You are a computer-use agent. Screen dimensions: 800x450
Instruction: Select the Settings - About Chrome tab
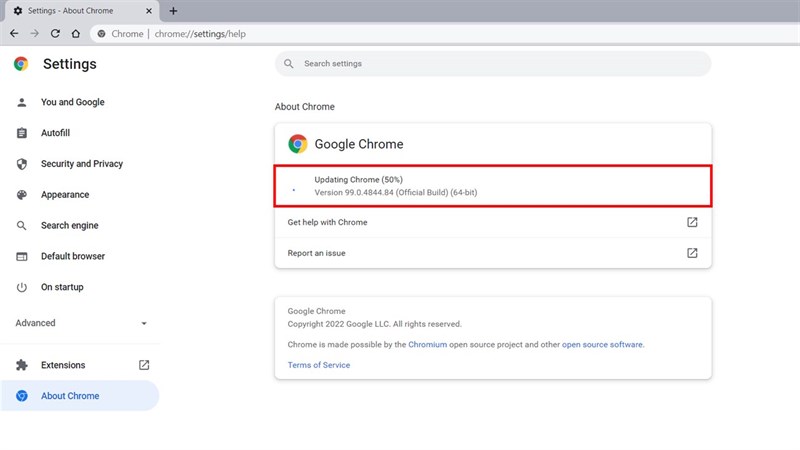82,11
